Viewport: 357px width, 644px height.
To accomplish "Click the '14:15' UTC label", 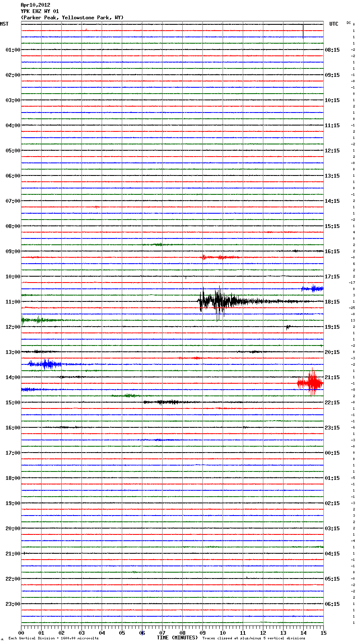I will click(332, 201).
